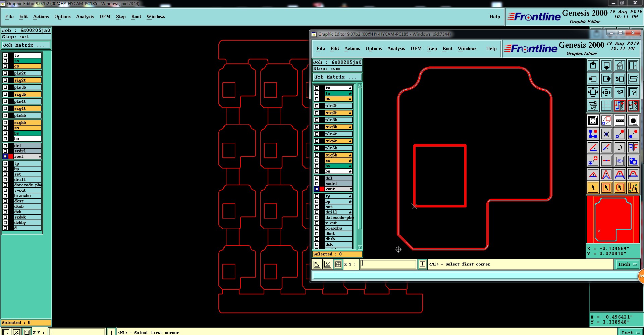This screenshot has height=335, width=644.
Task: Select 'datecode-pbo' layer in set window
Action: click(28, 185)
